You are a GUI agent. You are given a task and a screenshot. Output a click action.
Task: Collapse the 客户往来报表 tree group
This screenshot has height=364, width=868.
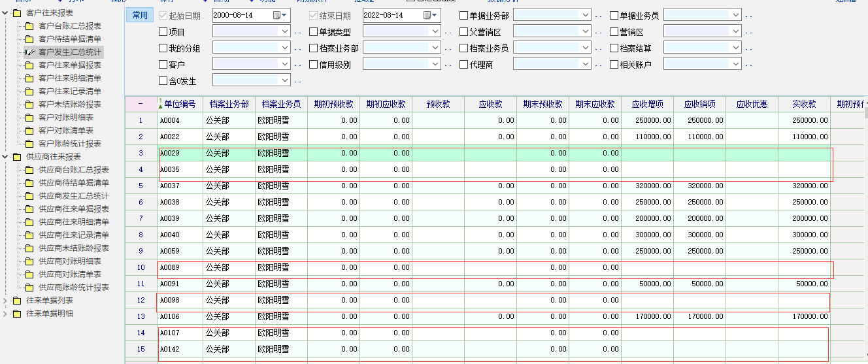pos(6,13)
